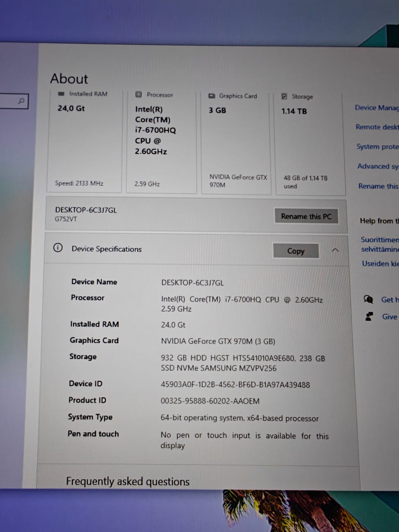This screenshot has width=399, height=532.
Task: Click the Frequently asked questions heading
Action: point(128,481)
